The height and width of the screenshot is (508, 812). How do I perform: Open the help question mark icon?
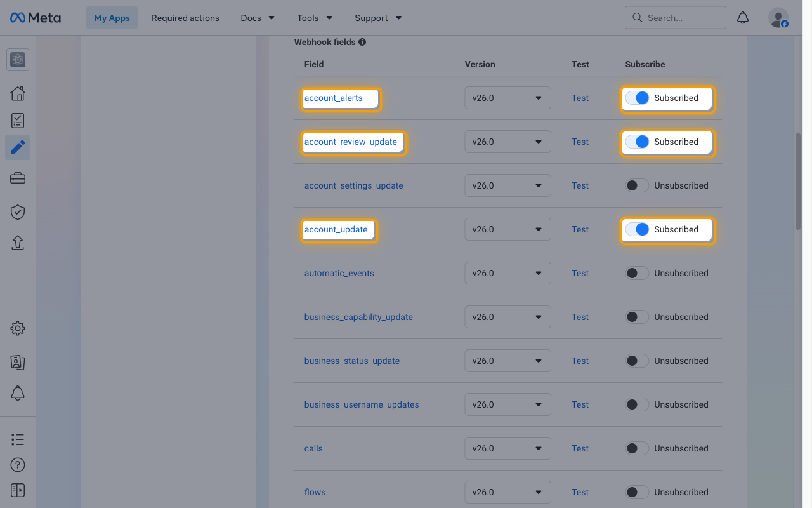point(18,465)
